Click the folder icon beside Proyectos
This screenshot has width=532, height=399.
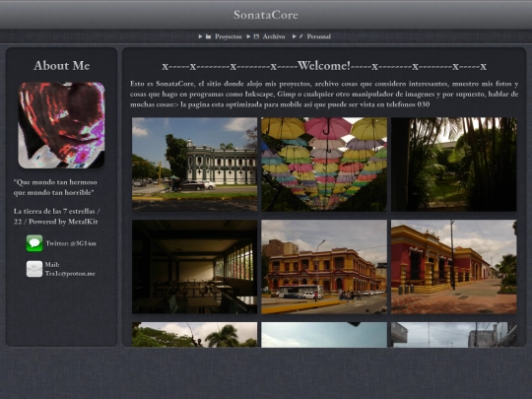[208, 36]
